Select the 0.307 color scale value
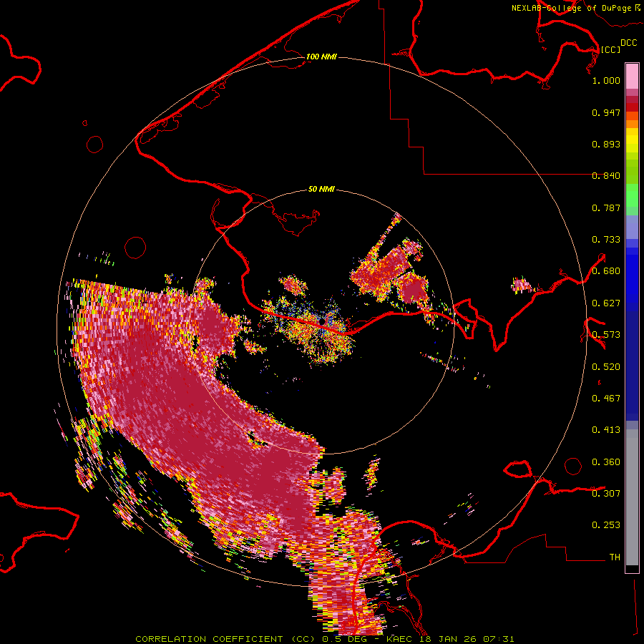 click(606, 494)
